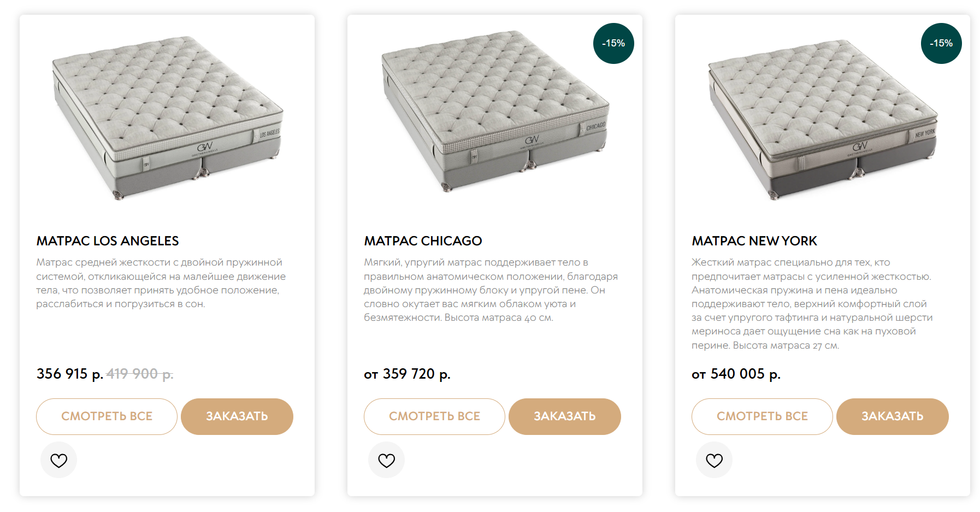
Task: Select СМОТРЕТЬ ВСЕ on New York card
Action: [x=762, y=416]
